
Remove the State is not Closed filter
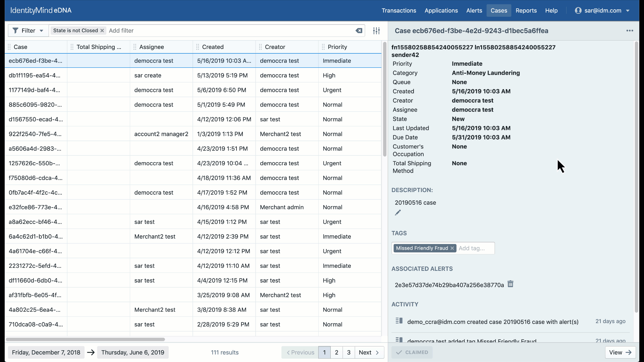tap(102, 31)
